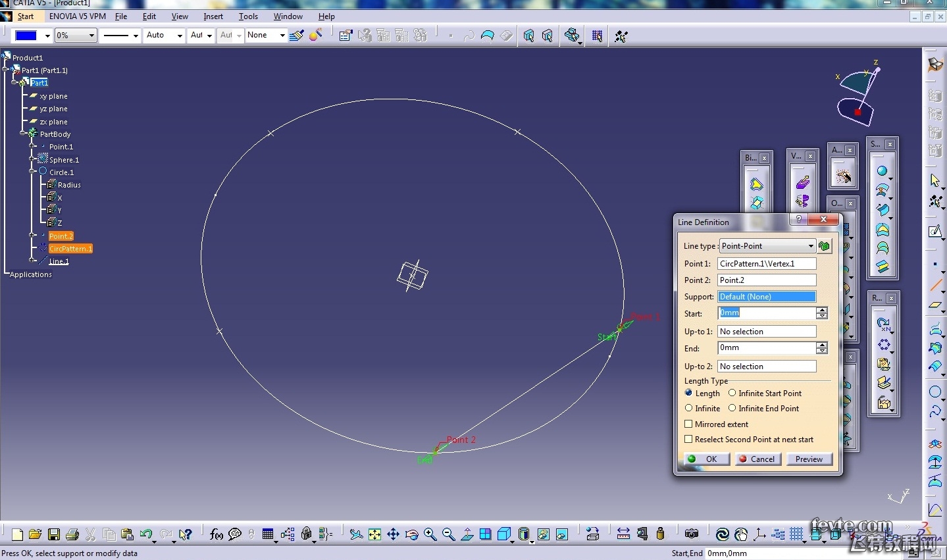Open the Start menu
947x560 pixels.
click(26, 16)
